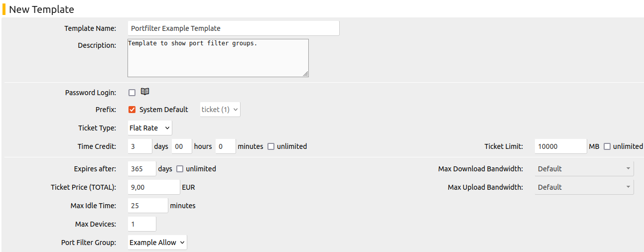The image size is (644, 252).
Task: Select the Time Credit hours field
Action: point(182,146)
